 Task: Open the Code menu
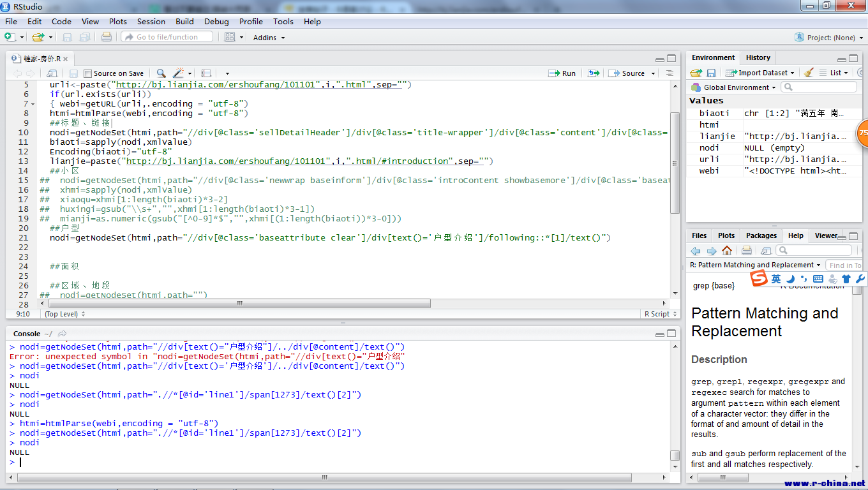click(61, 21)
